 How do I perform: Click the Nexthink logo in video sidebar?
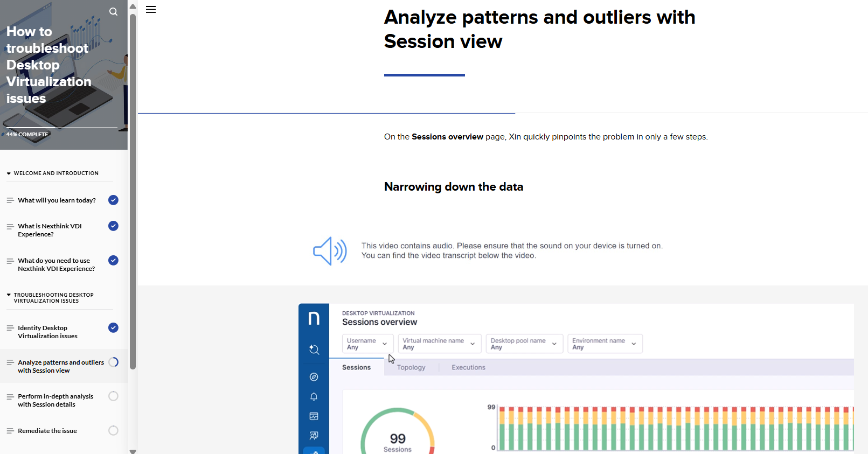pyautogui.click(x=314, y=318)
